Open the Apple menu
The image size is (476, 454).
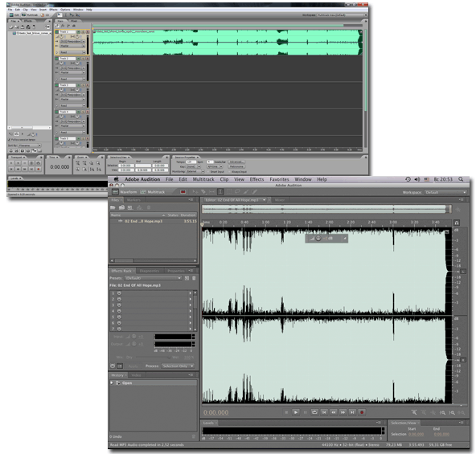[116, 179]
